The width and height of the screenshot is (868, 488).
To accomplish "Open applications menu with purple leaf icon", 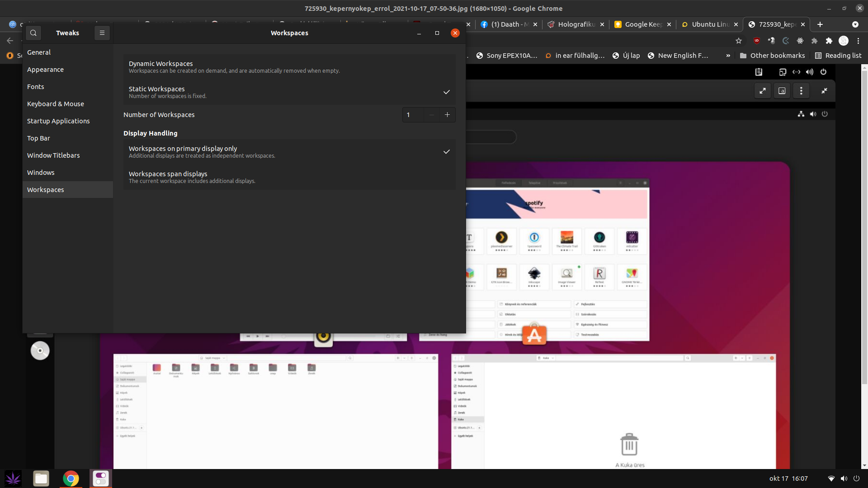I will coord(13,479).
